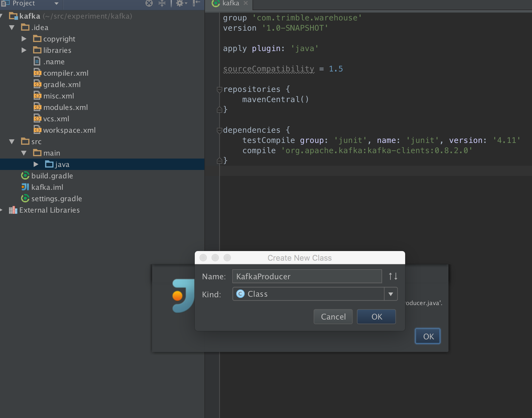Click the Class type icon in Kind
The width and height of the screenshot is (532, 418).
tap(240, 294)
